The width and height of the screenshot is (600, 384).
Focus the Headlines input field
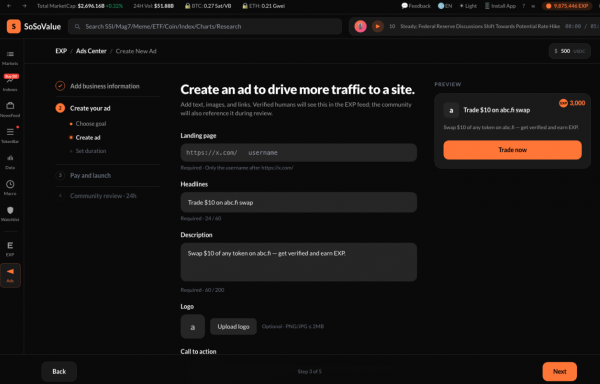(298, 202)
